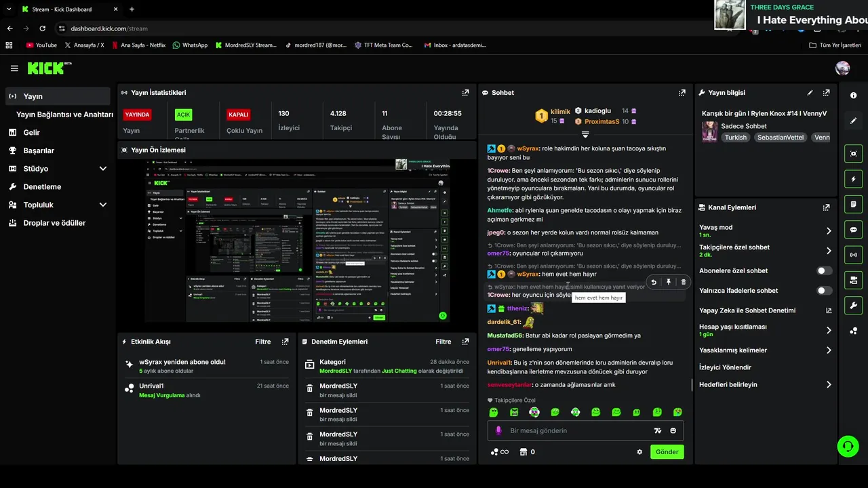This screenshot has width=868, height=488.
Task: Click the three-dots cluster icon in right sidebar
Action: (x=854, y=331)
